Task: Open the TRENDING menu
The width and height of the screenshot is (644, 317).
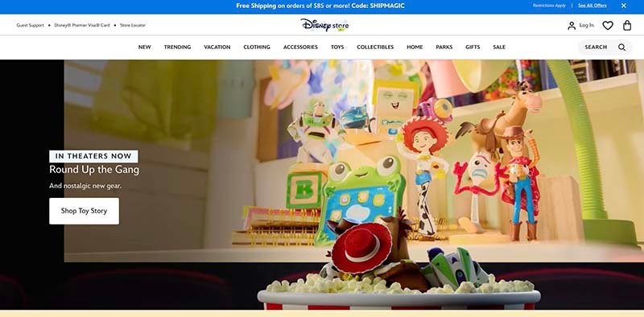Action: [x=177, y=47]
